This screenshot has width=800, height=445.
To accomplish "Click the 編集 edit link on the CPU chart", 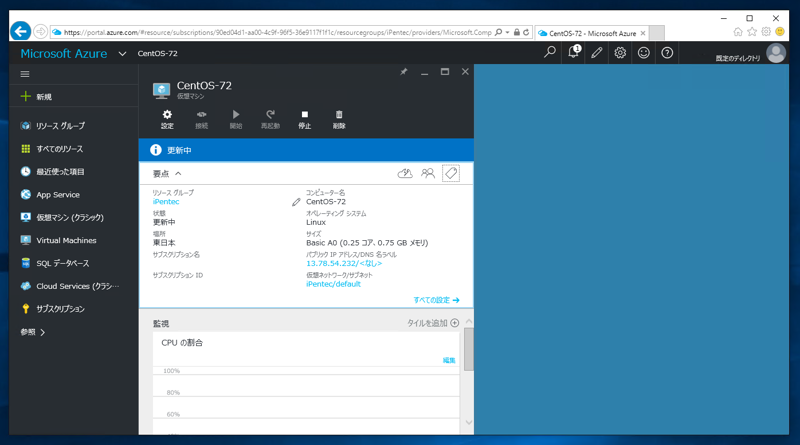I will point(449,360).
